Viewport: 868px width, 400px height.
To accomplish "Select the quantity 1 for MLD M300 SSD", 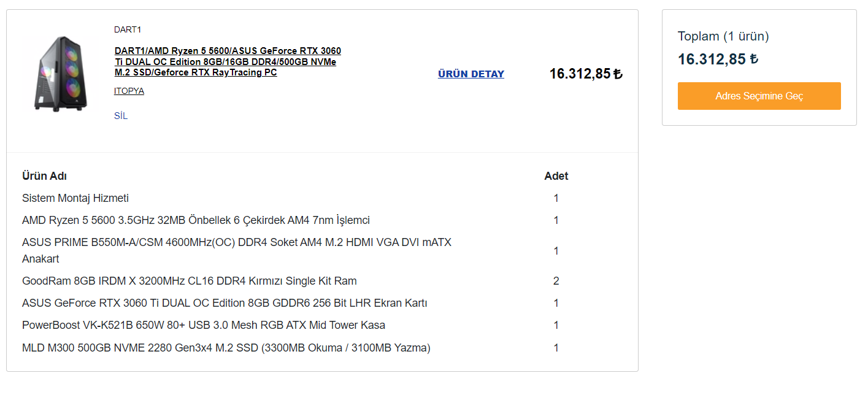I will [556, 348].
